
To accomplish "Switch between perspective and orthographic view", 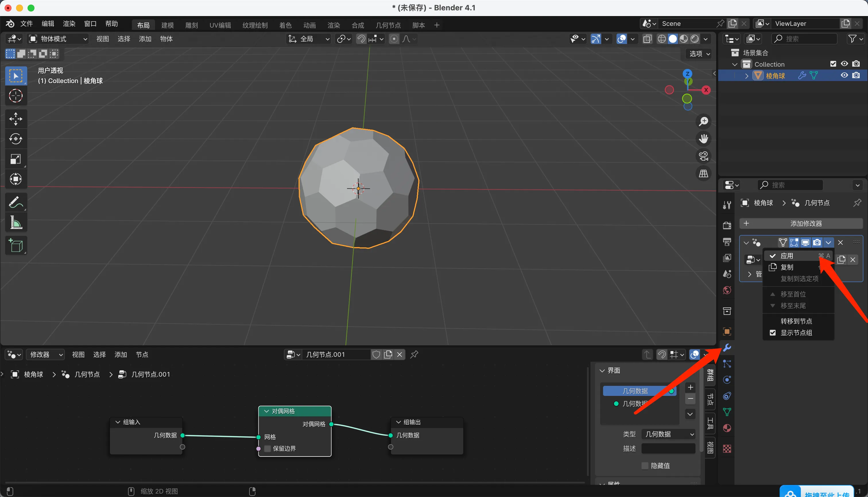I will (704, 174).
